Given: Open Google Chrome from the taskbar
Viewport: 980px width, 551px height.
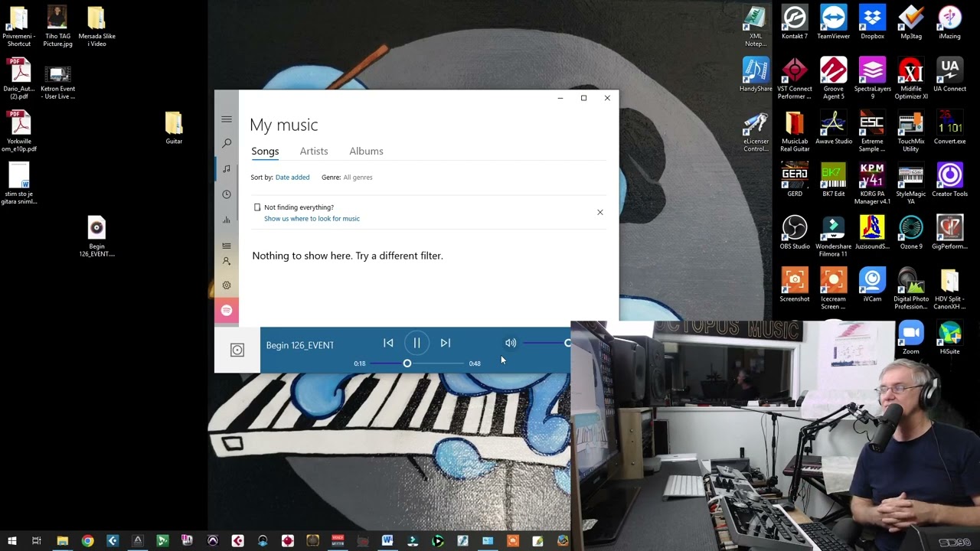Looking at the screenshot, I should [87, 541].
